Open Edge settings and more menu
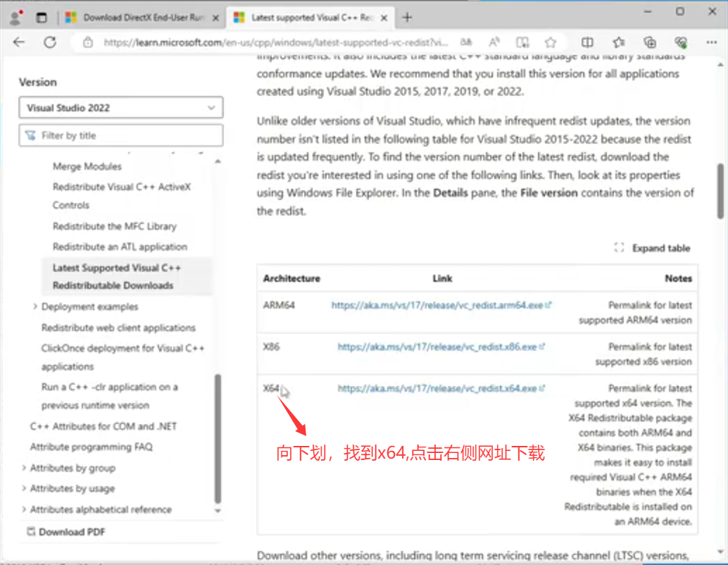 [711, 42]
